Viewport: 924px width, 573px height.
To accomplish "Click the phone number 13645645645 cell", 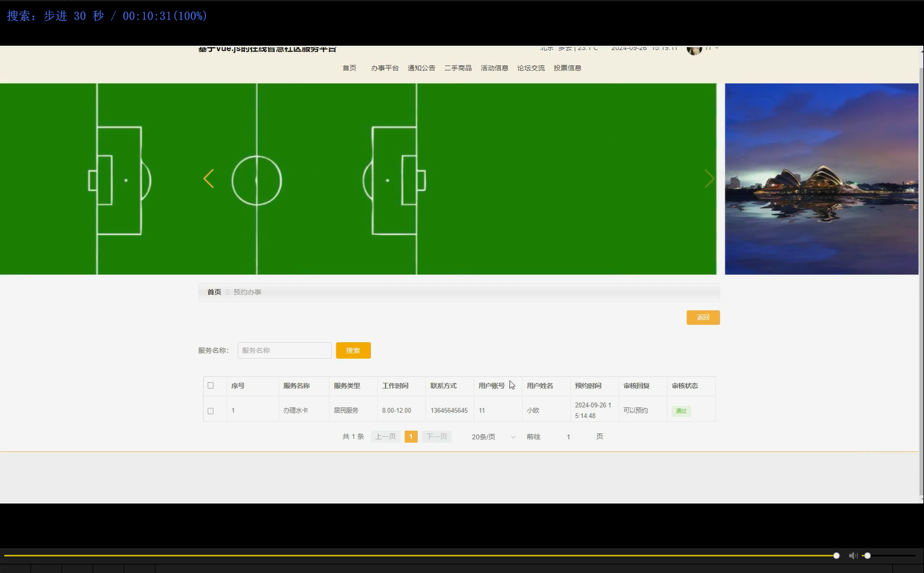I will (449, 411).
